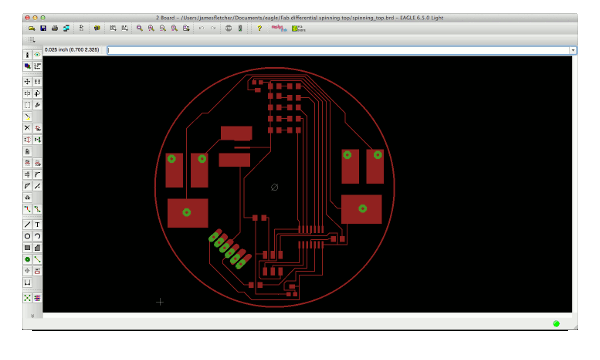The image size is (600, 360).
Task: Open the Display layers dialog
Action: click(x=27, y=66)
